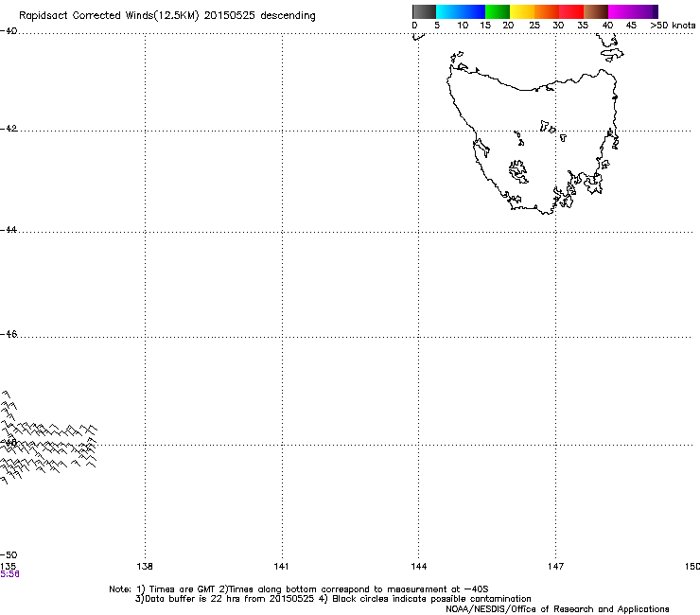Click the 'Data buffer is 22 hrs' note
Image resolution: width=700 pixels, height=615 pixels.
[x=333, y=599]
